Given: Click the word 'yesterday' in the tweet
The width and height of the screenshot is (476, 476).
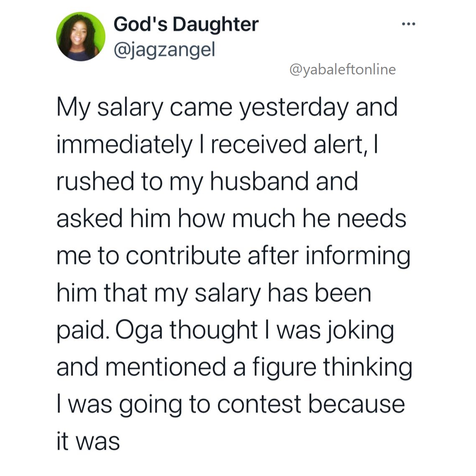Looking at the screenshot, I should tap(294, 107).
